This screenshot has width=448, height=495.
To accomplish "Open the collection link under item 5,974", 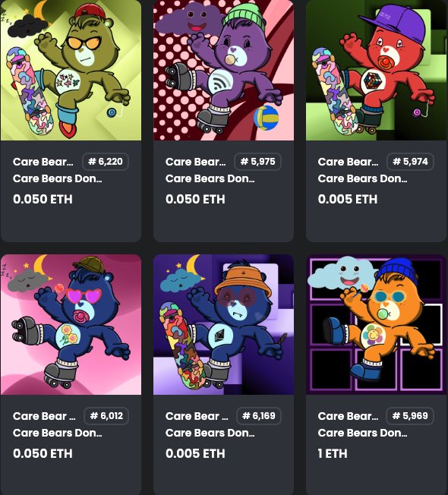I will [x=362, y=178].
